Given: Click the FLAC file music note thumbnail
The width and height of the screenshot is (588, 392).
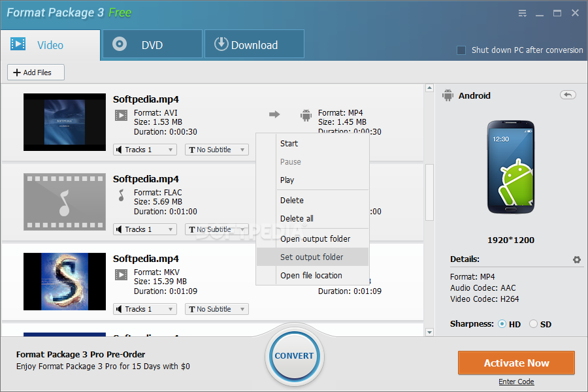Looking at the screenshot, I should click(x=65, y=202).
